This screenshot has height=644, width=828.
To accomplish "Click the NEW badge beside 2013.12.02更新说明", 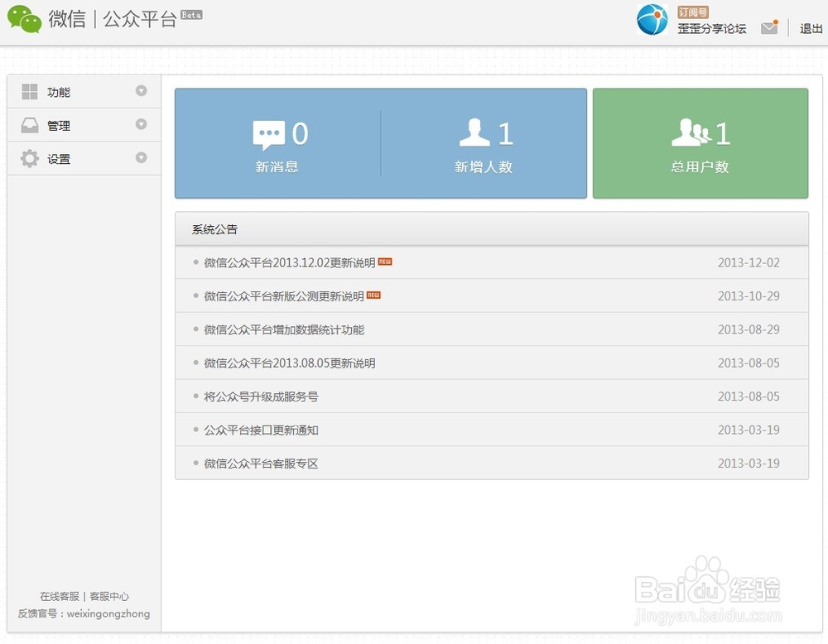I will 385,262.
